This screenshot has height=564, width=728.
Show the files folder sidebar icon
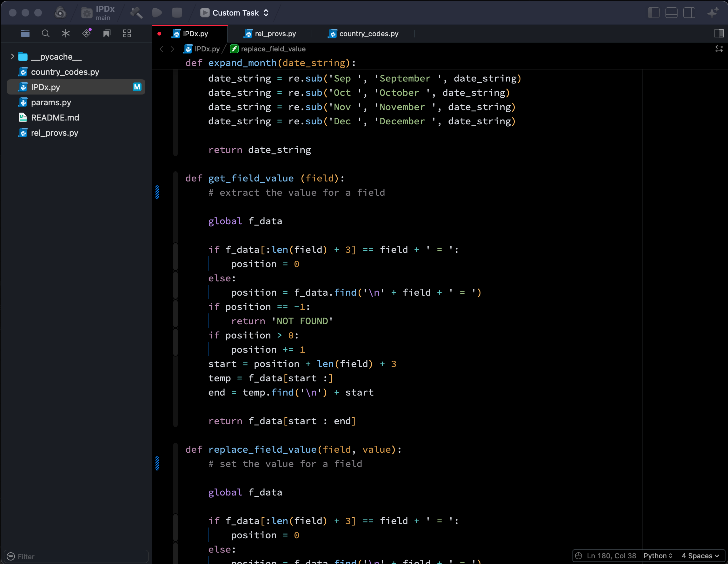pyautogui.click(x=25, y=33)
